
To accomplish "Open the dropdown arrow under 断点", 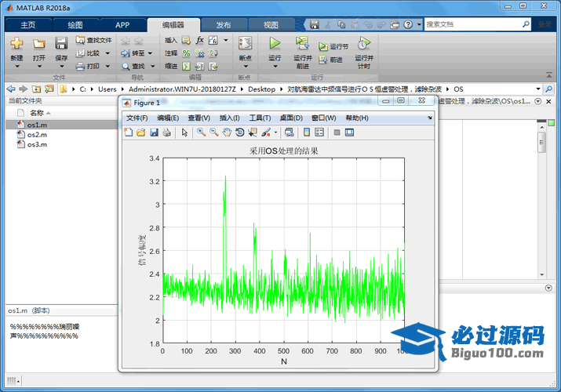I will click(246, 67).
